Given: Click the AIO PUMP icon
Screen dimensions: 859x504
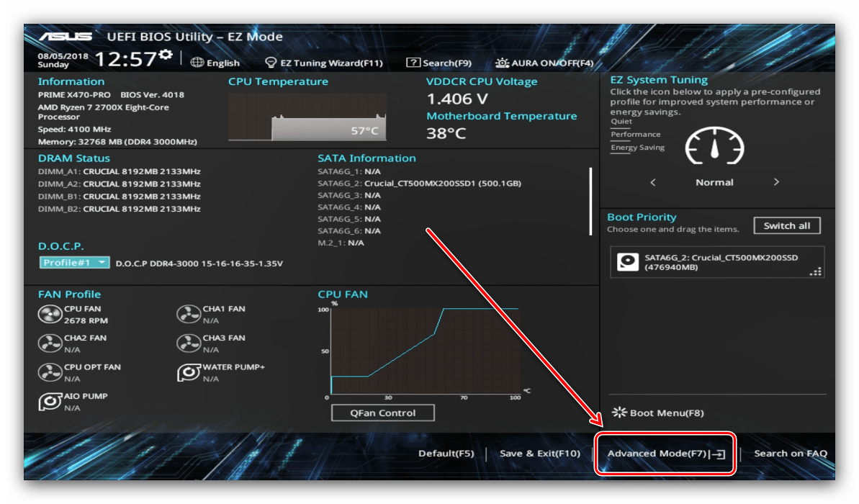Looking at the screenshot, I should [50, 402].
